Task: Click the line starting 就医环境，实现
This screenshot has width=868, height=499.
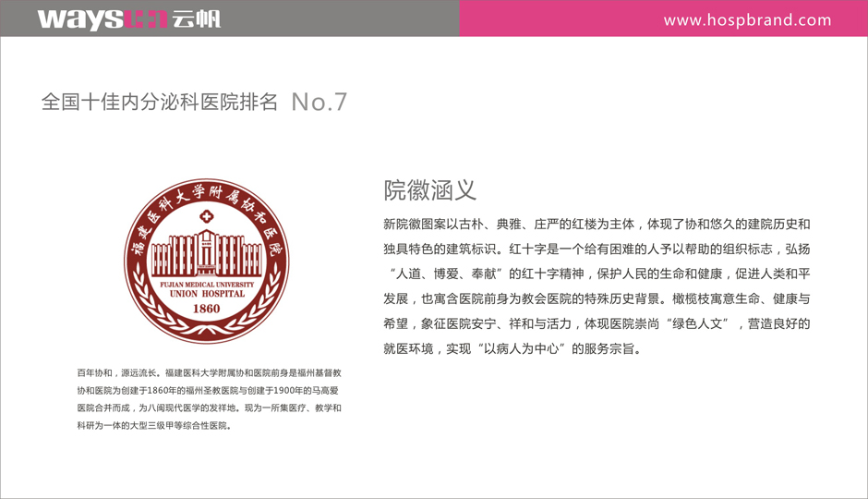Action: pyautogui.click(x=512, y=349)
